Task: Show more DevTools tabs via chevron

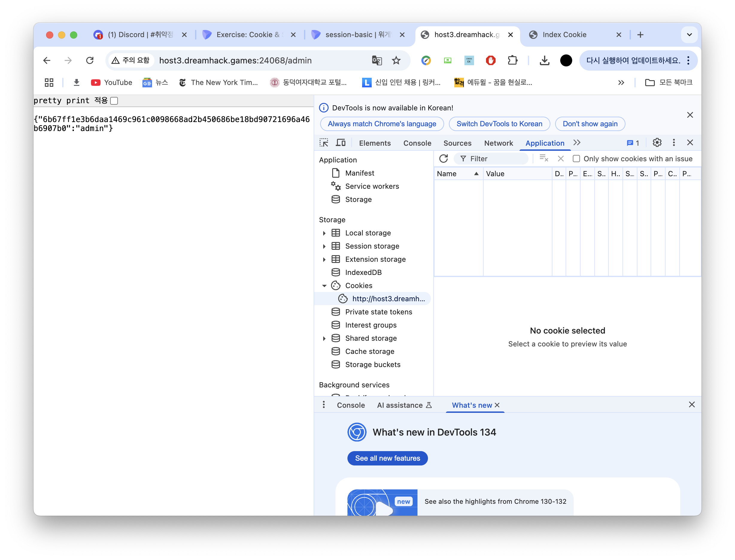Action: [x=577, y=143]
